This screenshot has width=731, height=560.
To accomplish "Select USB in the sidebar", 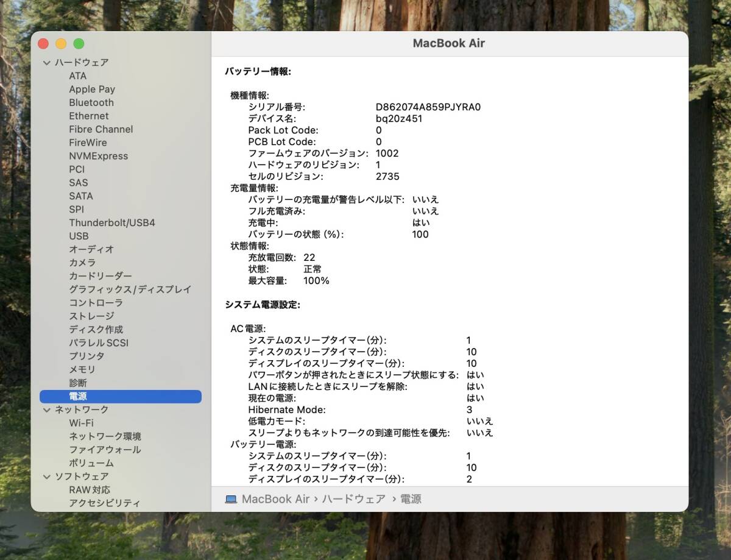I will coord(79,236).
